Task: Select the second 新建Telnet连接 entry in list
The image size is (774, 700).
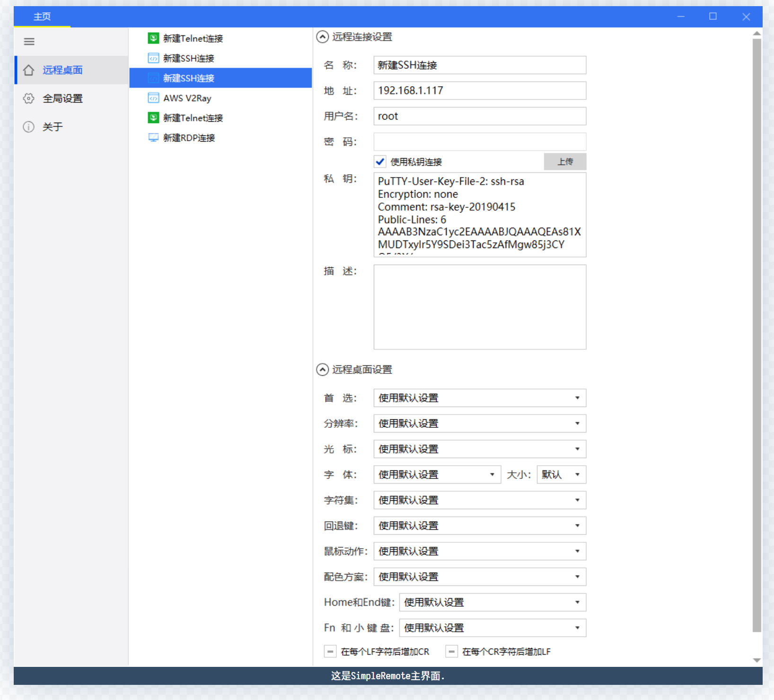Action: 193,118
